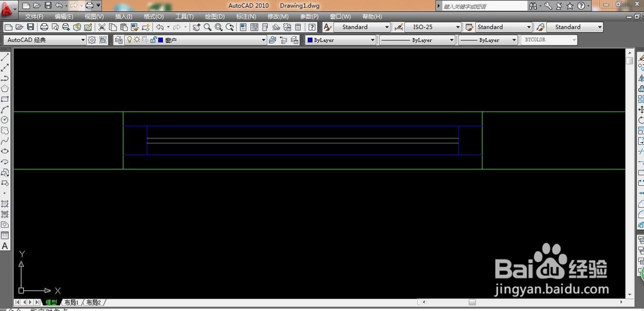Viewport: 644px width, 311px height.
Task: Click the Plot Preview icon
Action: click(55, 27)
